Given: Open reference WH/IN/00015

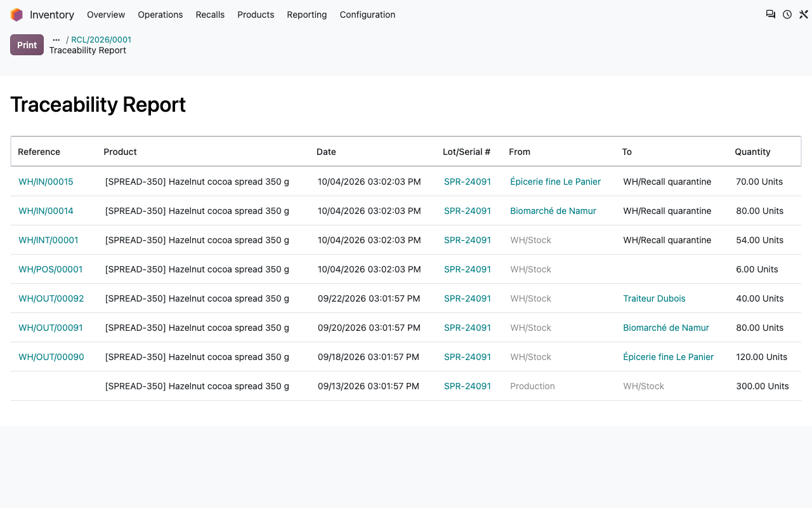Looking at the screenshot, I should (x=46, y=182).
